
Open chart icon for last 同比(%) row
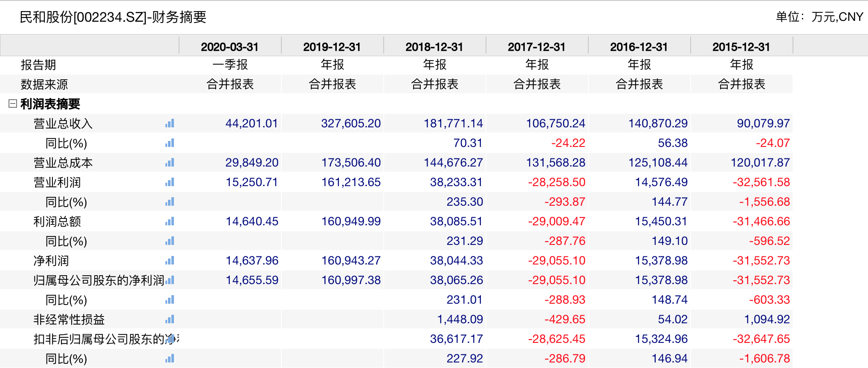(170, 359)
